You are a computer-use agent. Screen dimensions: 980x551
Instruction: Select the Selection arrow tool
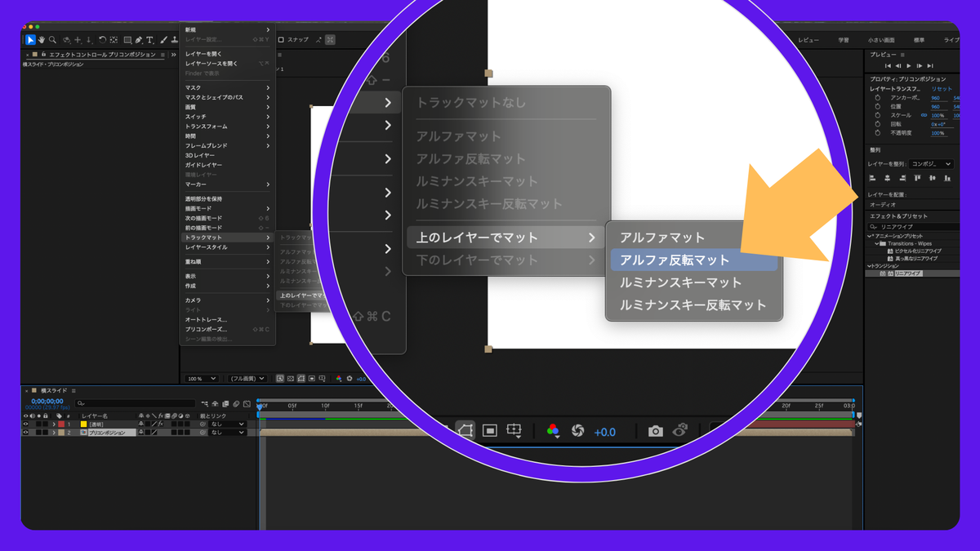click(x=31, y=40)
